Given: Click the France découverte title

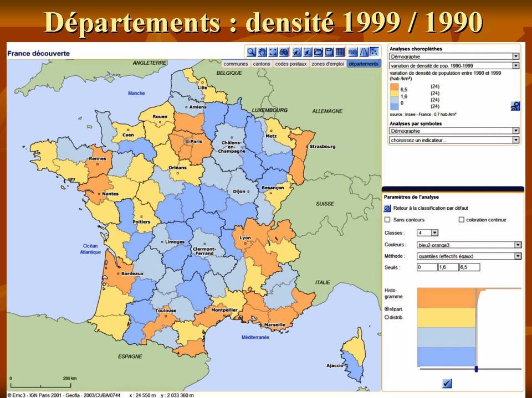Looking at the screenshot, I should (x=38, y=54).
